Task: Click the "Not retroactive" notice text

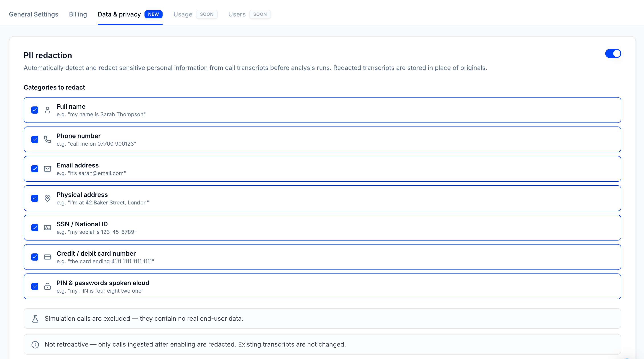Action: (x=195, y=345)
